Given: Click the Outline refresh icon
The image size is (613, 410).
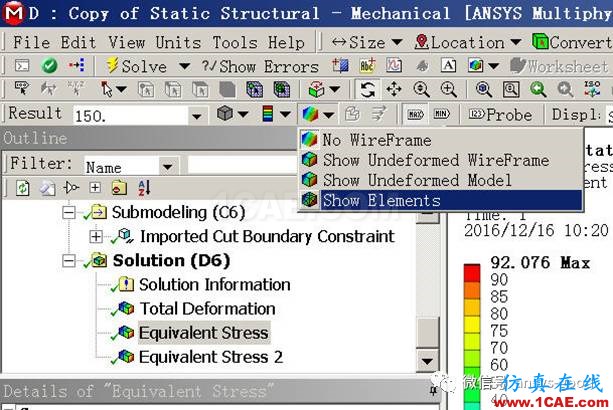Looking at the screenshot, I should click(22, 188).
